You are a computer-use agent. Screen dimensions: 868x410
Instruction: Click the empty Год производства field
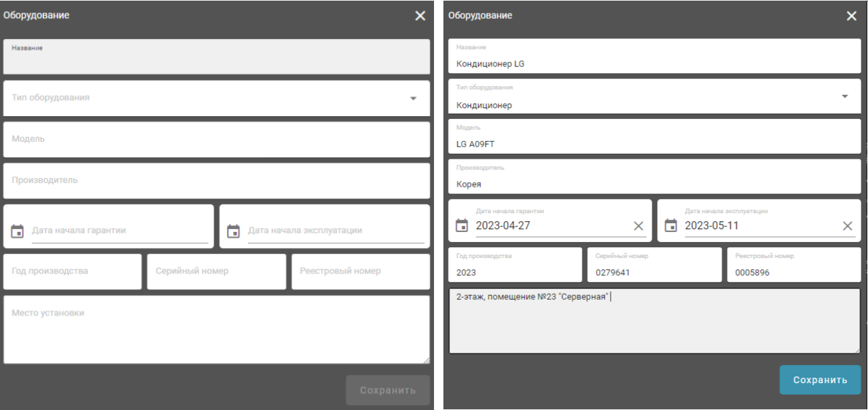pos(73,272)
